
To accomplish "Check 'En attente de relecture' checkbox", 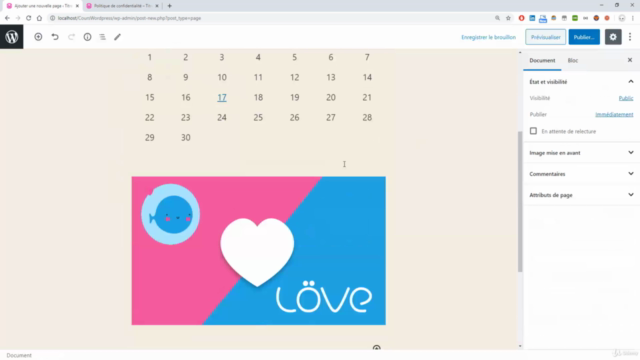I will tap(533, 131).
